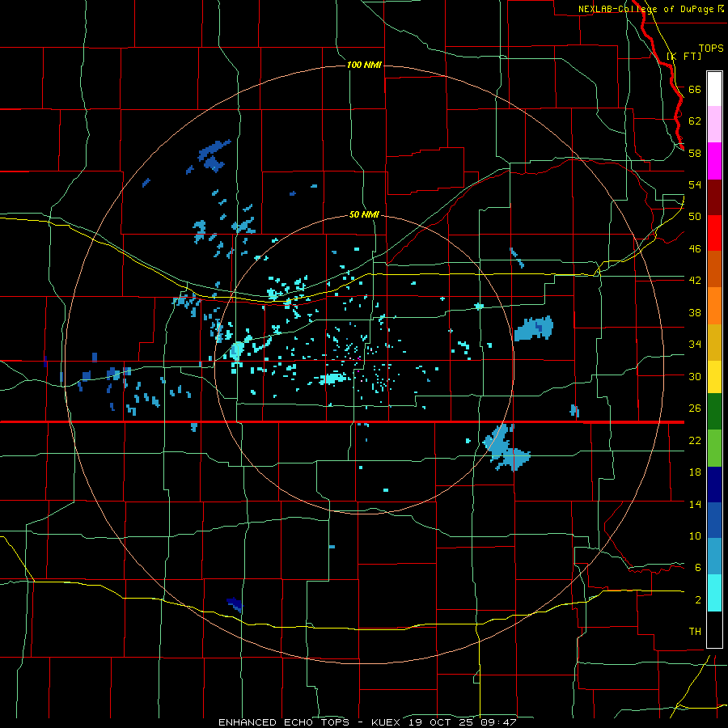Click the lone navy echo blob in the south

pos(235,604)
